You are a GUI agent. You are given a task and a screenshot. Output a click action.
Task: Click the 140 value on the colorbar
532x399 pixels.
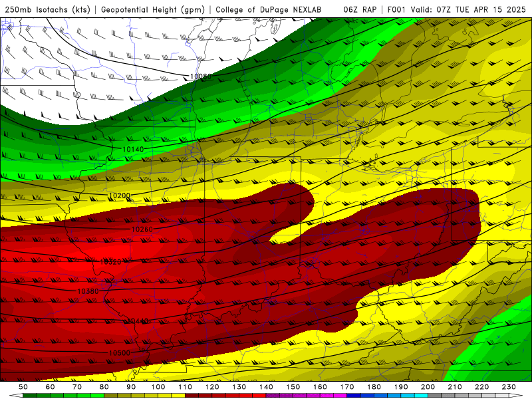point(266,387)
